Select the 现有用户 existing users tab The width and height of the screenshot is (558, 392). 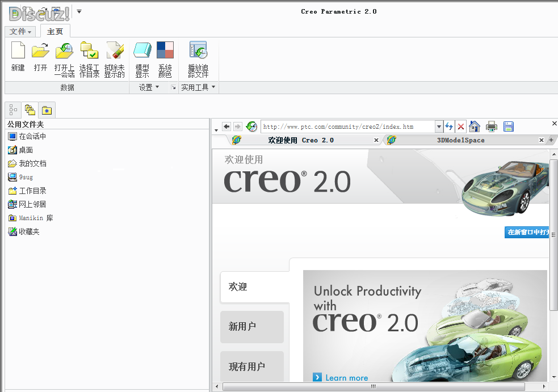coord(251,366)
